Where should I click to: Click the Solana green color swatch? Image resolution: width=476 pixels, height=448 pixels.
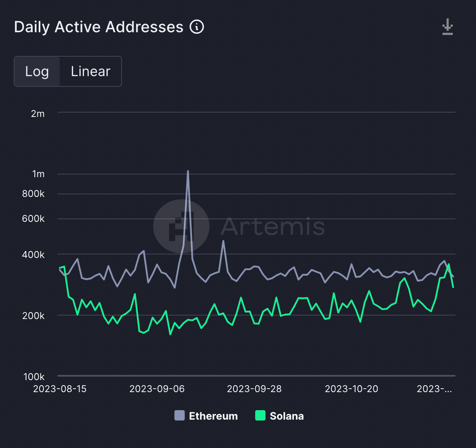pyautogui.click(x=260, y=415)
